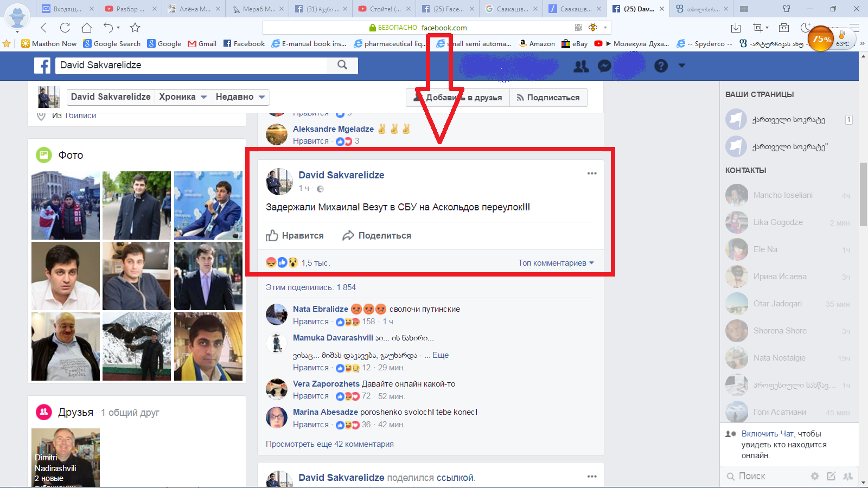Open the downloads icon in toolbar
This screenshot has height=488, width=868.
pos(736,28)
